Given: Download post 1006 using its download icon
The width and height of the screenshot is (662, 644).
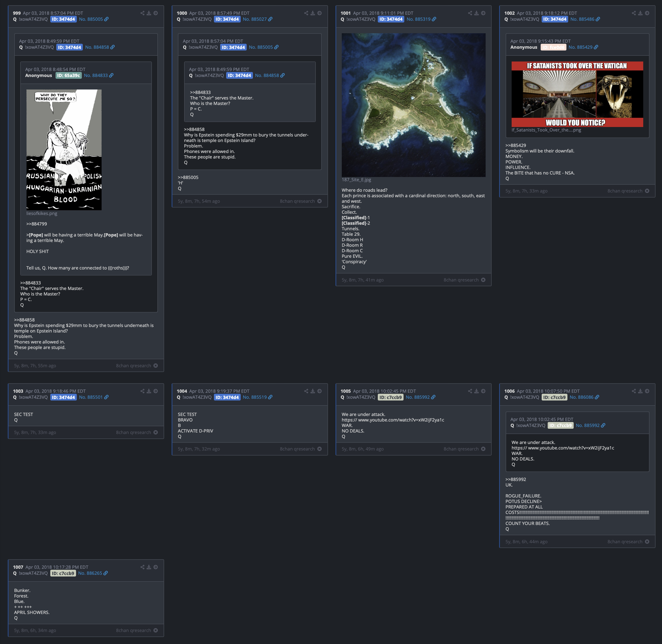Looking at the screenshot, I should coord(640,391).
